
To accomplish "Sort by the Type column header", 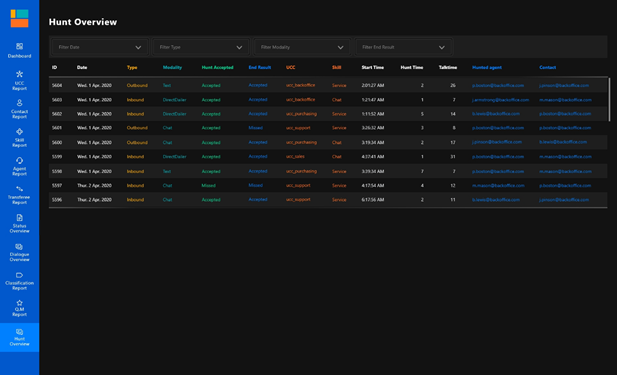I will (x=132, y=68).
